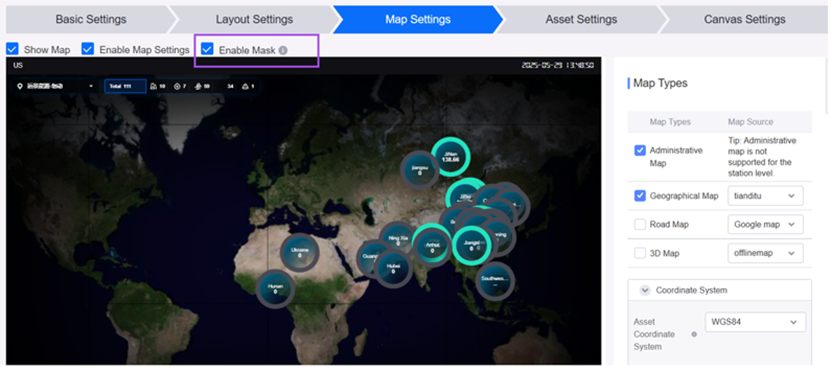Open the tianditu map source dropdown

[765, 196]
